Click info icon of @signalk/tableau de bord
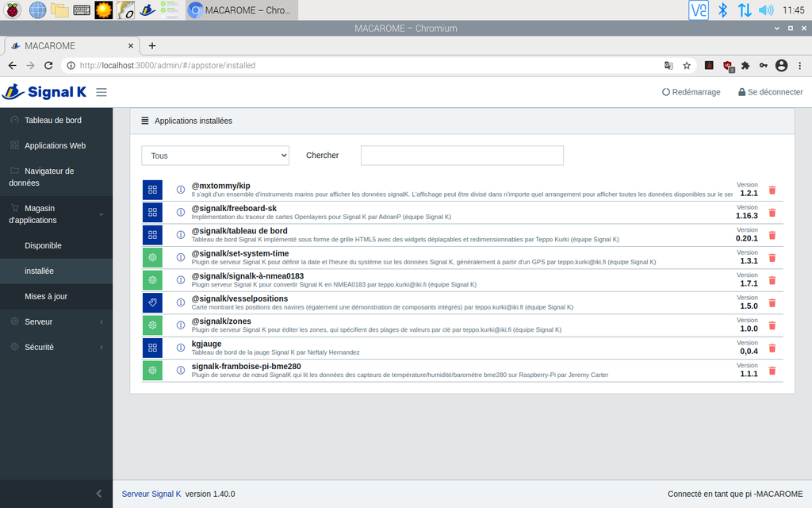The height and width of the screenshot is (508, 812). pos(181,235)
